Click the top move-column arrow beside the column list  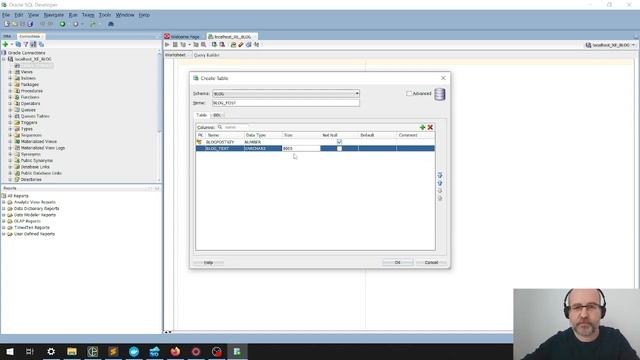[x=440, y=175]
